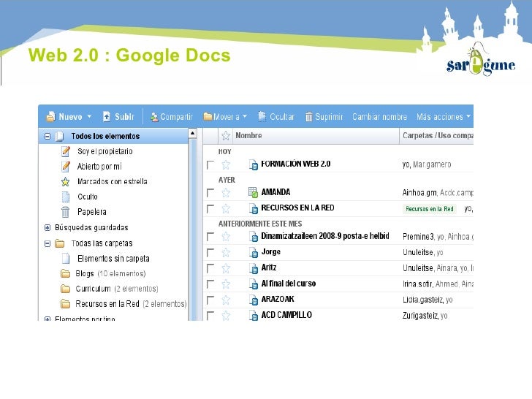Select Soy el propietario filter
Viewport: 532px width, 399px height.
pos(104,151)
